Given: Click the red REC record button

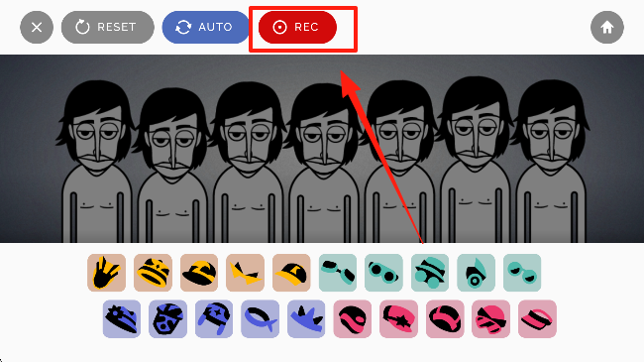Looking at the screenshot, I should pyautogui.click(x=297, y=27).
